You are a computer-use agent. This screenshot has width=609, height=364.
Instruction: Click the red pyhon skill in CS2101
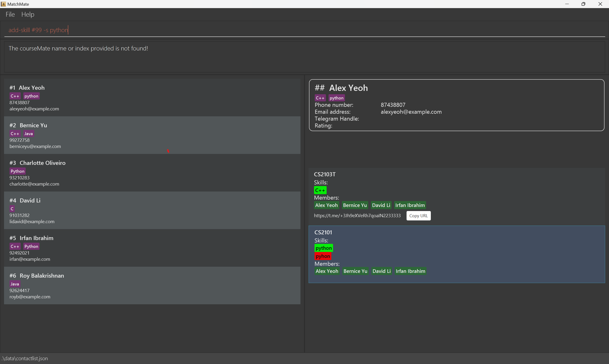323,256
